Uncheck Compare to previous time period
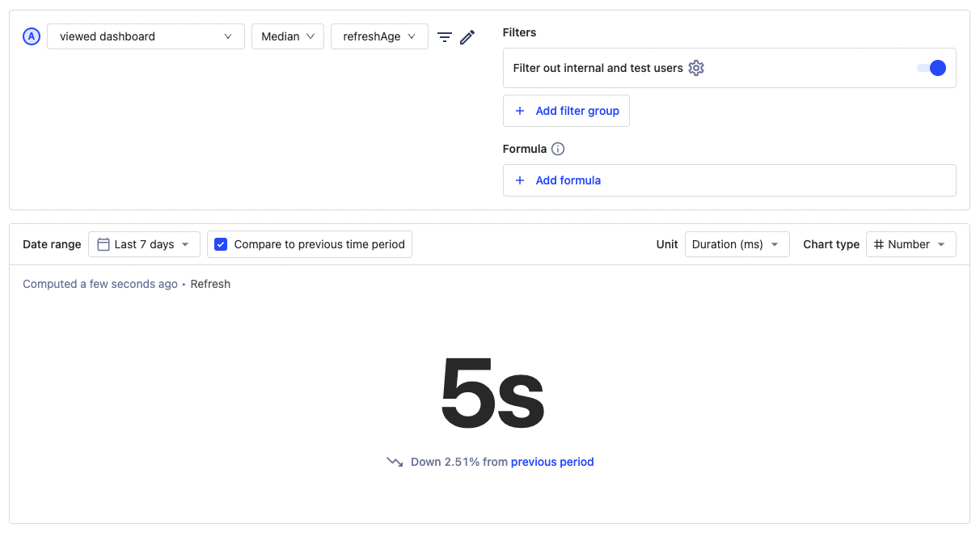Viewport: 980px width, 537px height. coord(221,243)
